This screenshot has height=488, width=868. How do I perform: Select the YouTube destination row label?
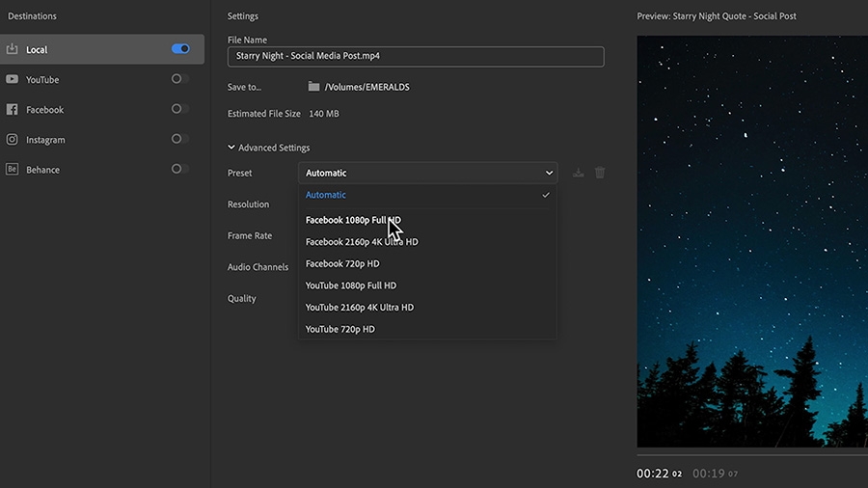(x=42, y=80)
